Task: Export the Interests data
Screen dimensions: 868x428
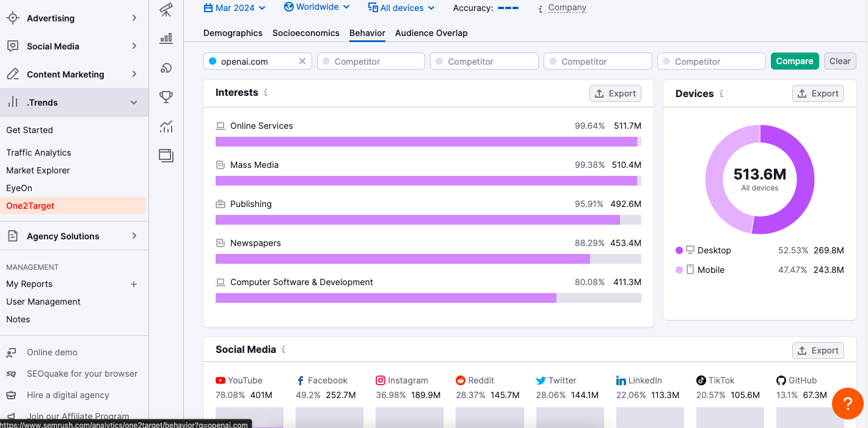Action: click(x=615, y=93)
